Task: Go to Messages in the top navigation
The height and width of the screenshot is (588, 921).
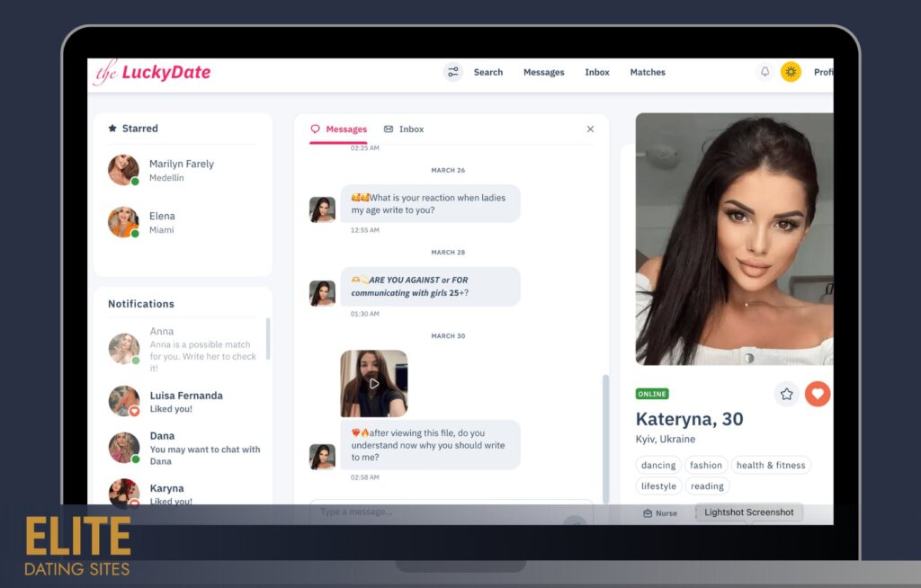Action: (x=543, y=72)
